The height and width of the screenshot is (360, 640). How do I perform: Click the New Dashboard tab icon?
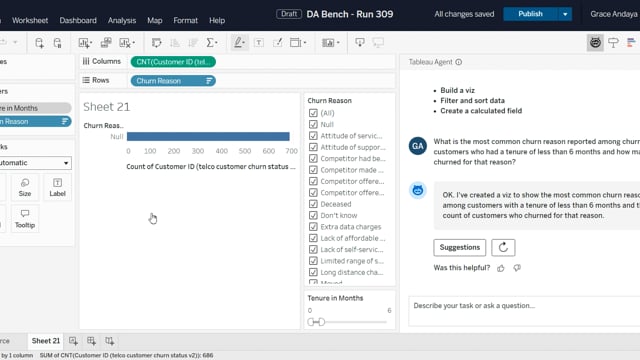[x=91, y=341]
